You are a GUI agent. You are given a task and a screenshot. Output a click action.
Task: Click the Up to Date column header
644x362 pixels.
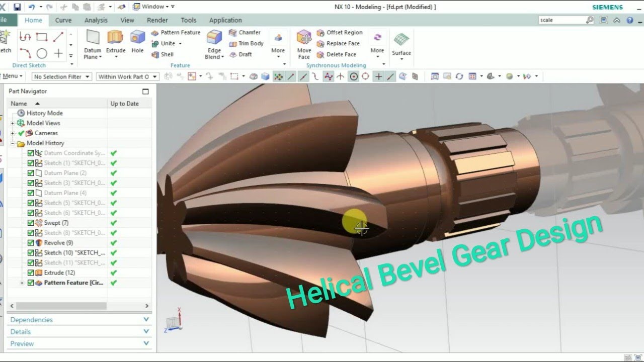pyautogui.click(x=130, y=104)
